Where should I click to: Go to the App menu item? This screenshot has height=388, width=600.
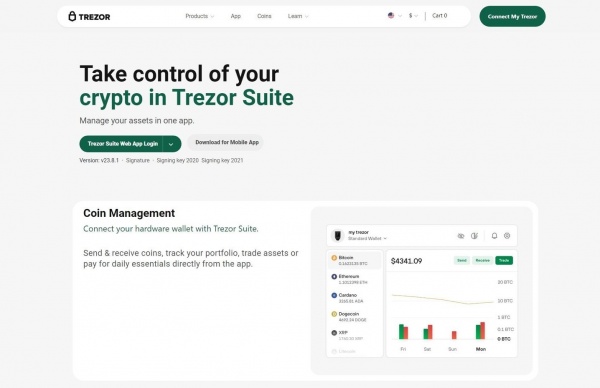[x=236, y=16]
